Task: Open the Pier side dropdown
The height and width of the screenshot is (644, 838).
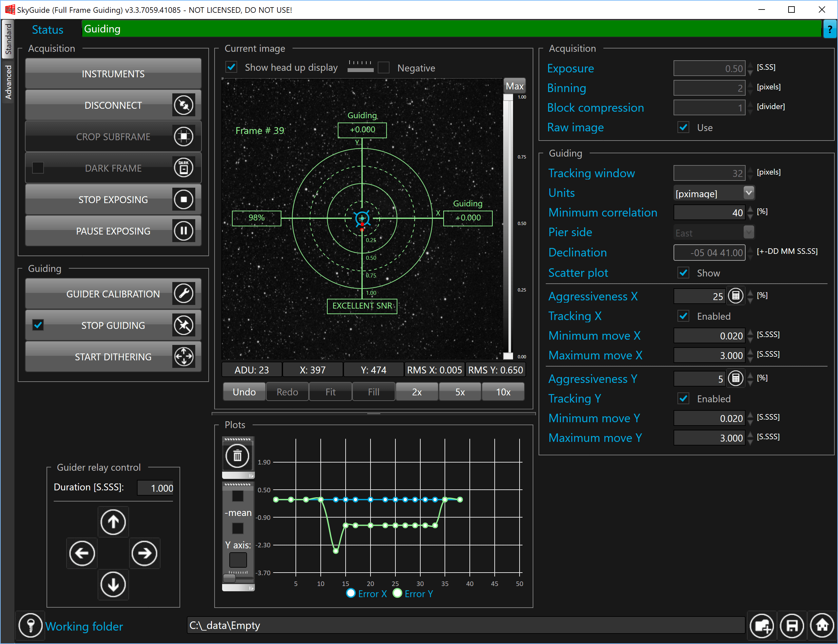Action: pyautogui.click(x=748, y=232)
